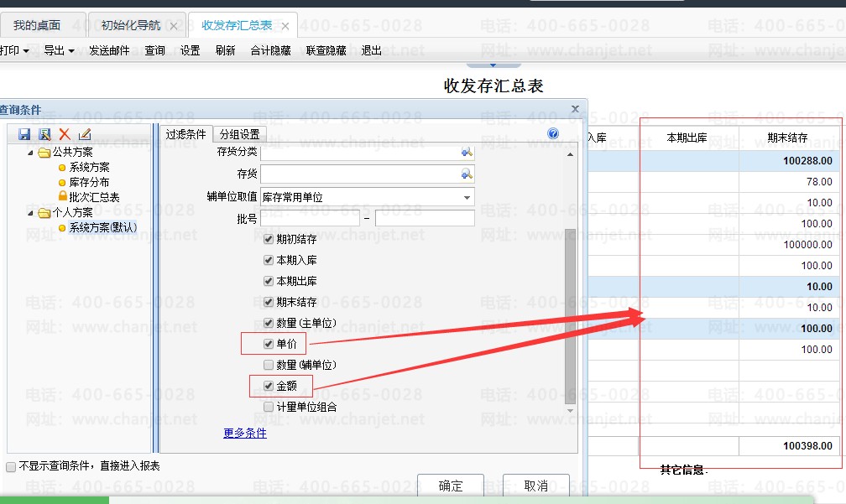This screenshot has width=846, height=504.
Task: Click 设置 in toolbar
Action: click(x=190, y=50)
